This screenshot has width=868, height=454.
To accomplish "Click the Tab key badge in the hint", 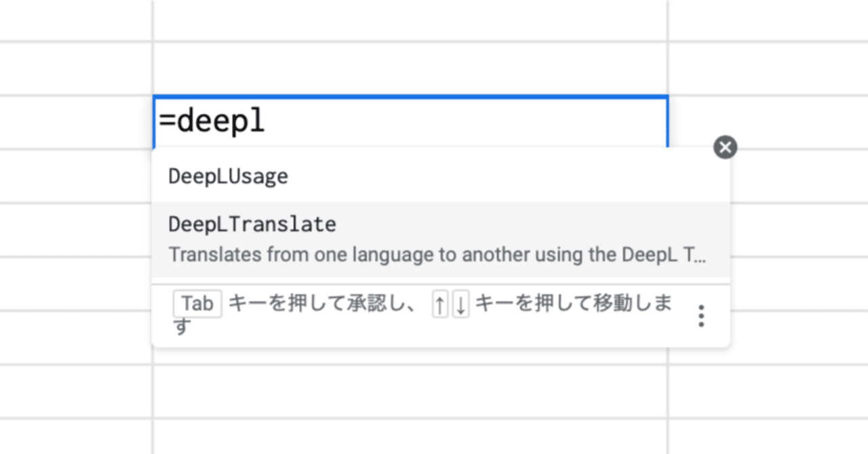I will [197, 304].
